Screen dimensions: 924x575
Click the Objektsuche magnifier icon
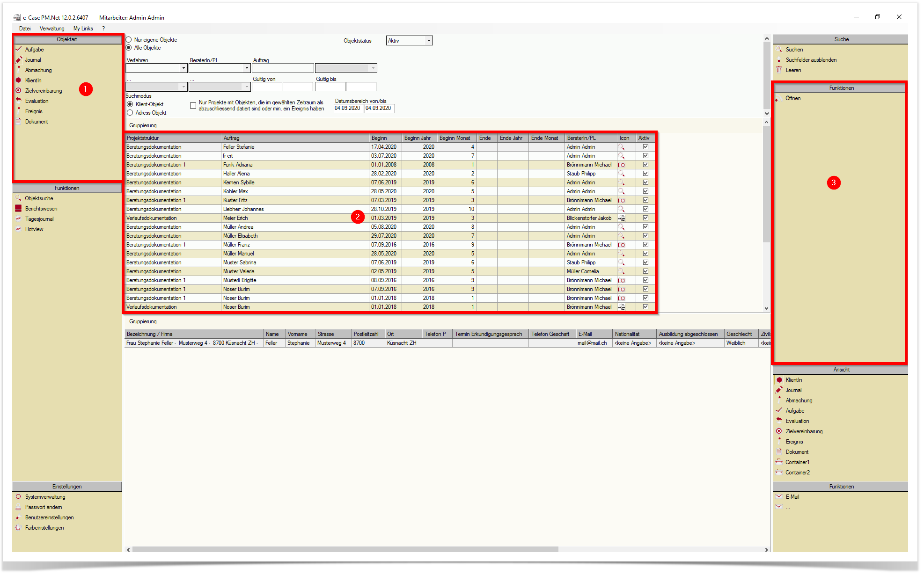[x=19, y=198]
